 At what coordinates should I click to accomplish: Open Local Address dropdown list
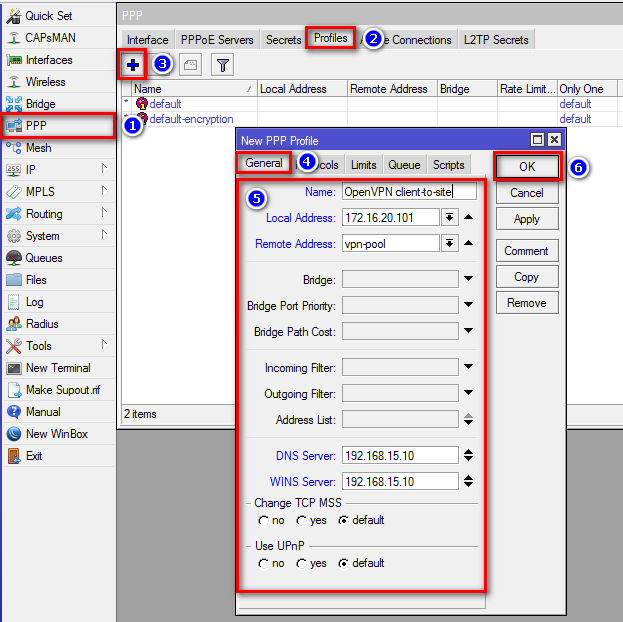click(449, 217)
